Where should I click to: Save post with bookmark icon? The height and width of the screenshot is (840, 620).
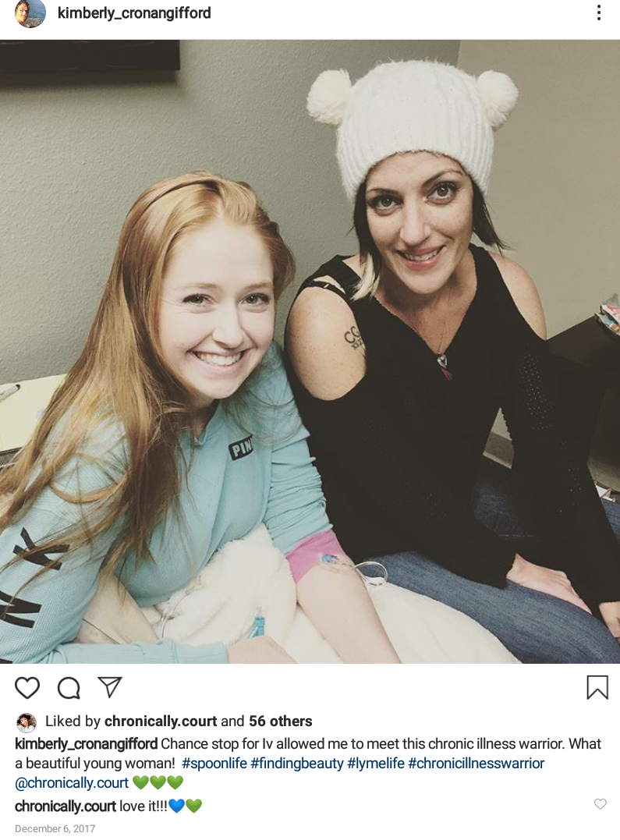tap(597, 687)
